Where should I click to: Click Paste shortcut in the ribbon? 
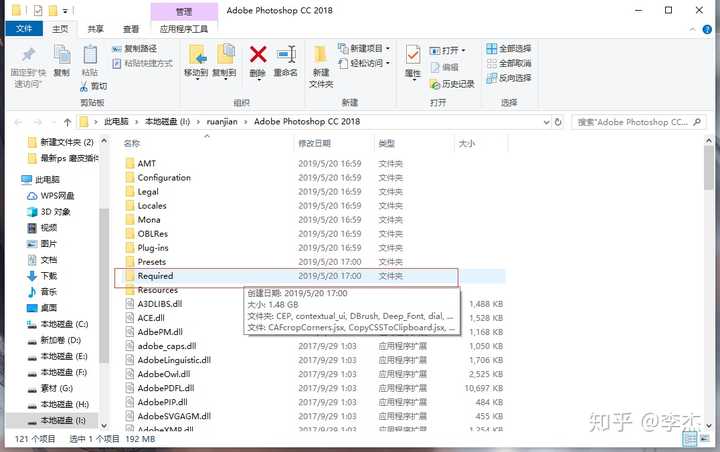tap(143, 63)
